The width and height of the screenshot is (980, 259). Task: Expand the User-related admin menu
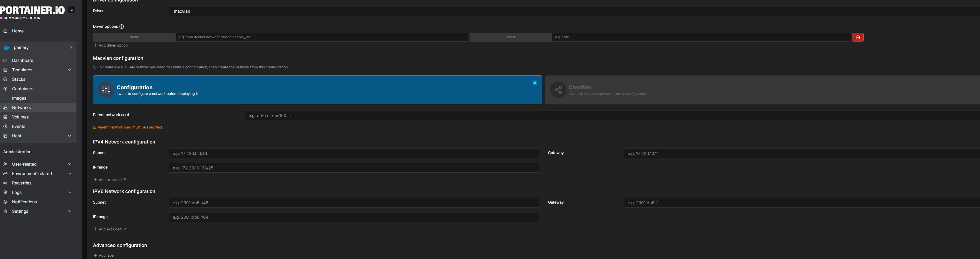70,164
